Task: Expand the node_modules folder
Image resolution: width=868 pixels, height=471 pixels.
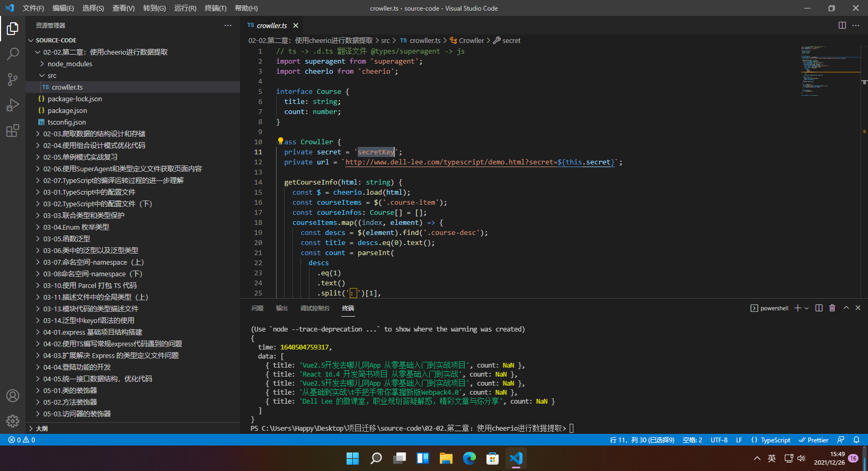Action: pos(132,64)
